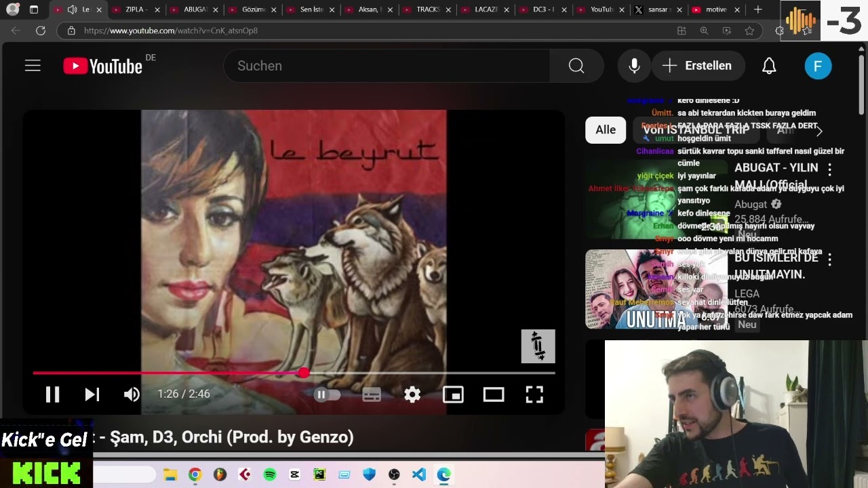The image size is (868, 488).
Task: Mute the video player volume
Action: (132, 394)
